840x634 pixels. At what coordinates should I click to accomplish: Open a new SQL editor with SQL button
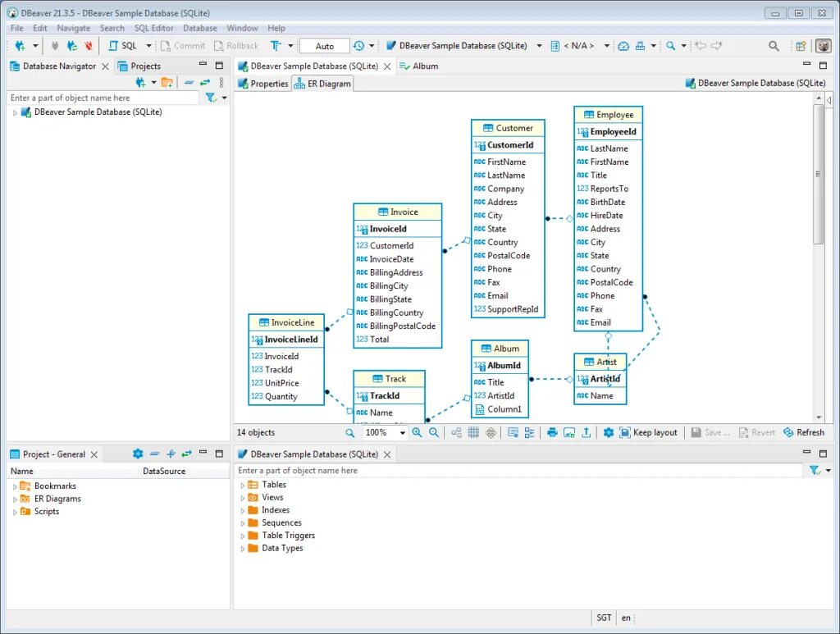[x=123, y=46]
